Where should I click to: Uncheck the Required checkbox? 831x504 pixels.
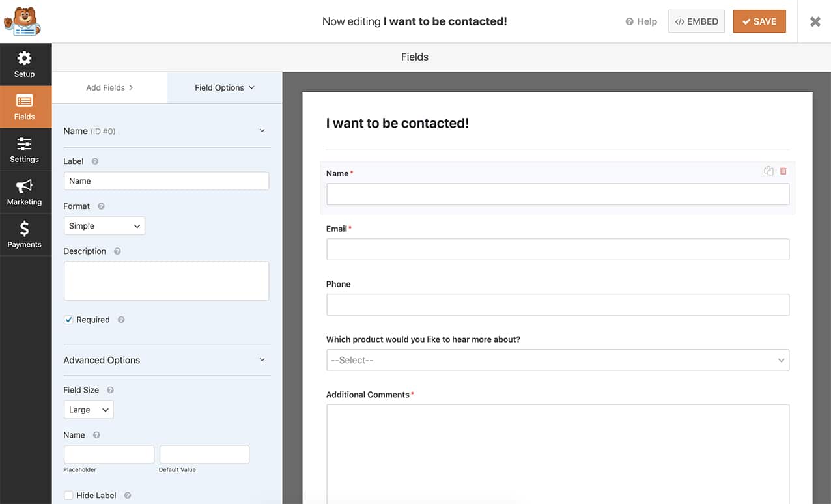coord(68,320)
